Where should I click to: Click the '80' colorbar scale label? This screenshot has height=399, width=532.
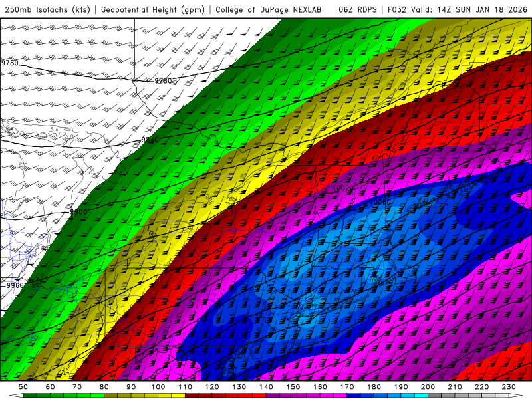click(104, 387)
